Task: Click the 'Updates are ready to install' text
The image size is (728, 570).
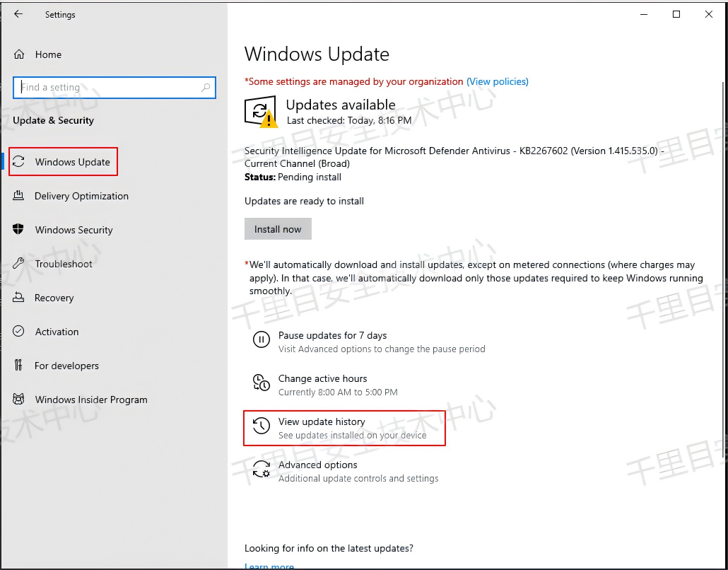Action: 304,201
